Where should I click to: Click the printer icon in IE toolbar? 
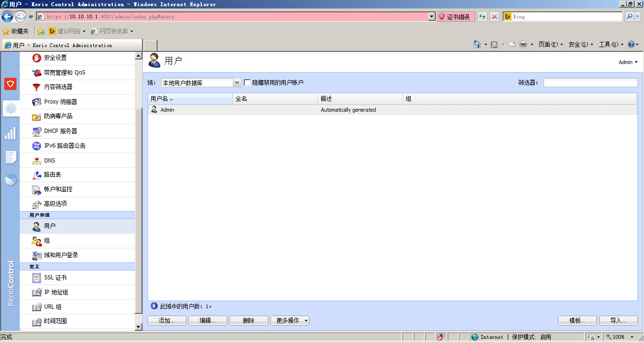coord(523,44)
